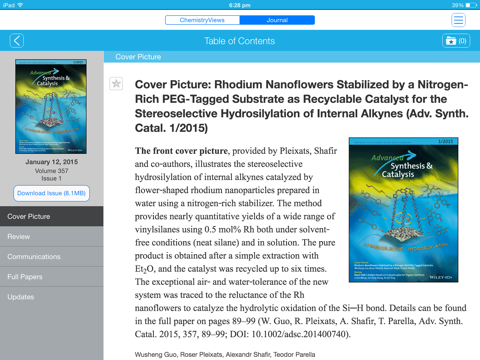The image size is (480, 360).
Task: Tap the Cover Picture section header bar
Action: coord(292,57)
